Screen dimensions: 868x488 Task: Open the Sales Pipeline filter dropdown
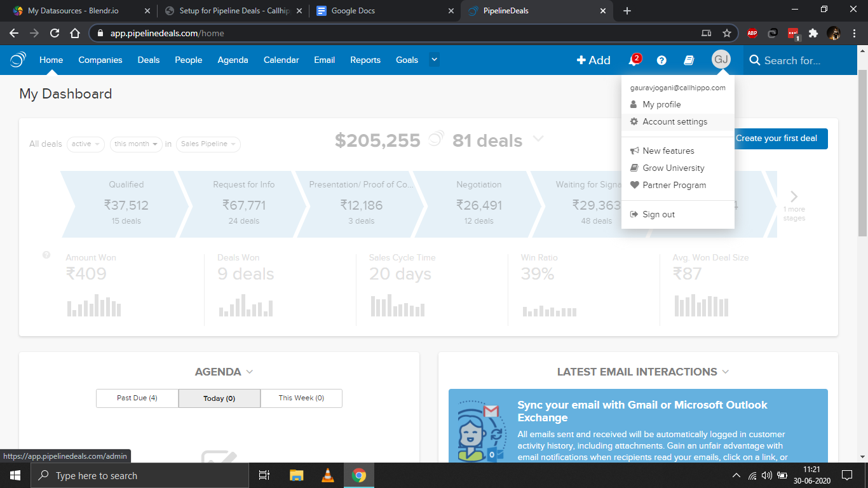point(208,144)
